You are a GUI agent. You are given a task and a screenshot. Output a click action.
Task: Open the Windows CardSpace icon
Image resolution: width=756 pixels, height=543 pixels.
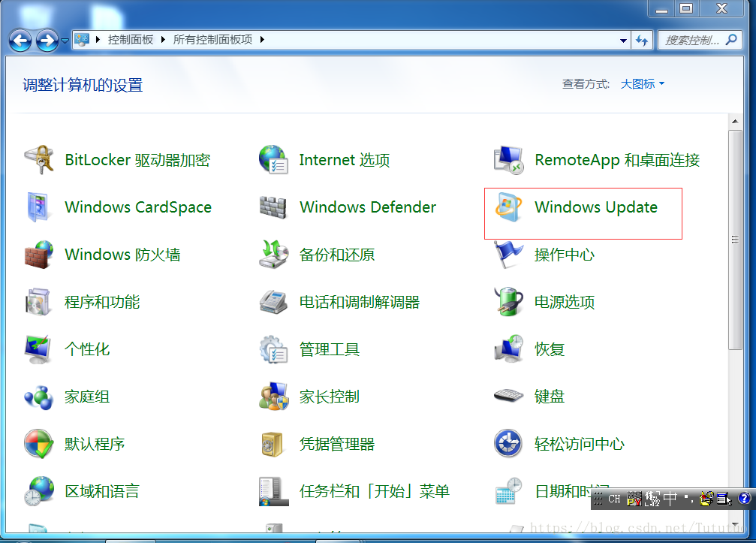[x=38, y=207]
